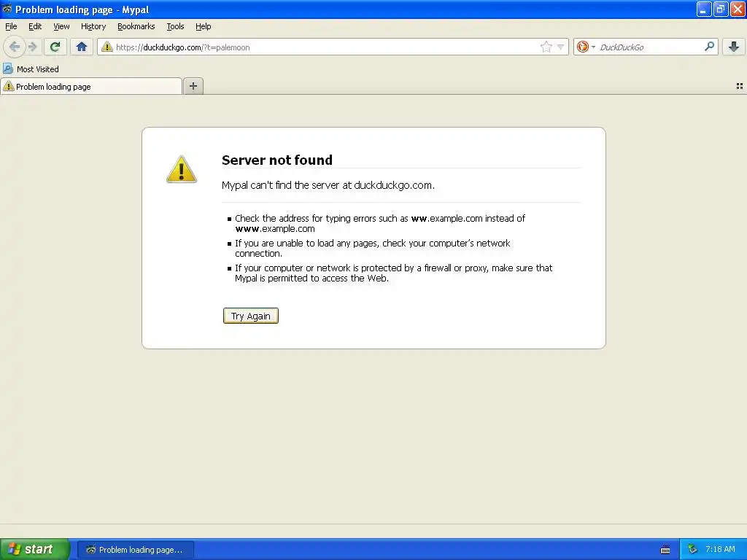Image resolution: width=747 pixels, height=560 pixels.
Task: Select Problem loading page taskbar button
Action: (x=136, y=550)
